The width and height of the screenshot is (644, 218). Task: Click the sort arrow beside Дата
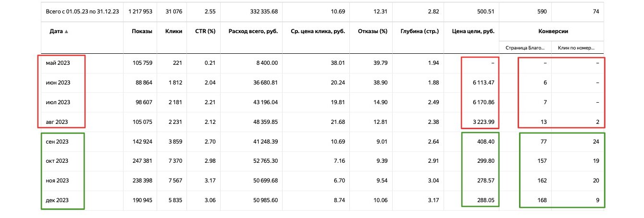66,32
